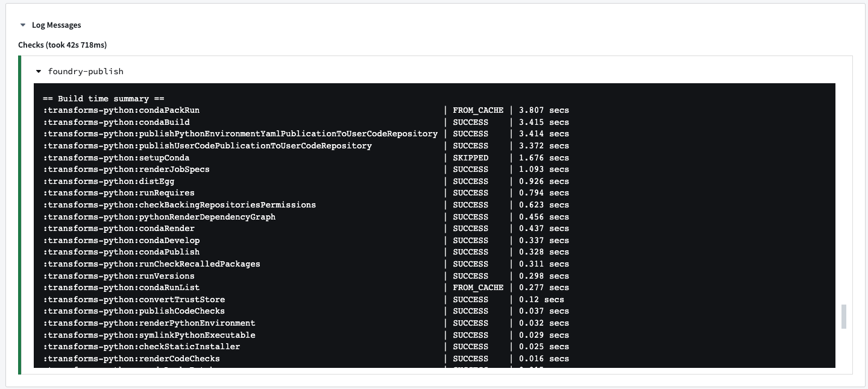Select the publishPythonEnvironmentYamlPublicationToUserCodeRepository task name
Screen dimensions: 868x389
coord(241,134)
